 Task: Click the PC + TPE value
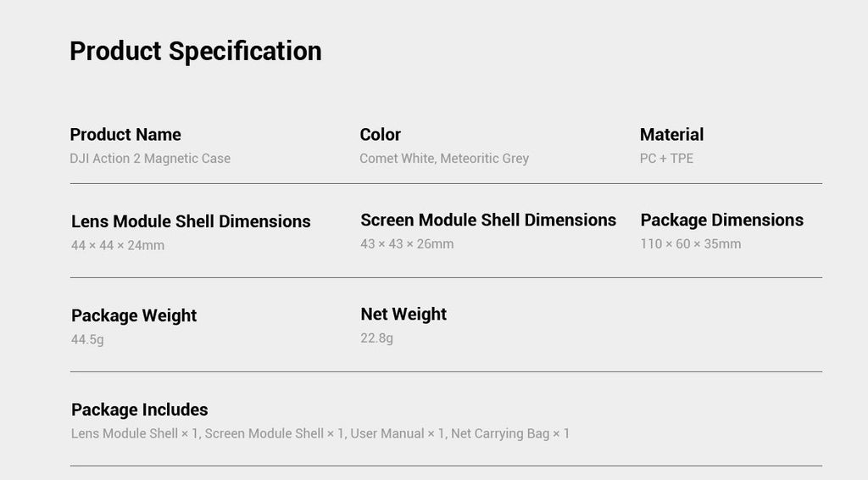tap(666, 159)
